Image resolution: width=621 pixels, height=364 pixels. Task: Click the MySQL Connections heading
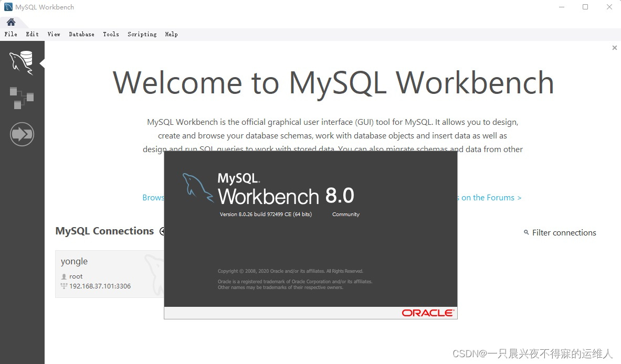click(x=104, y=231)
